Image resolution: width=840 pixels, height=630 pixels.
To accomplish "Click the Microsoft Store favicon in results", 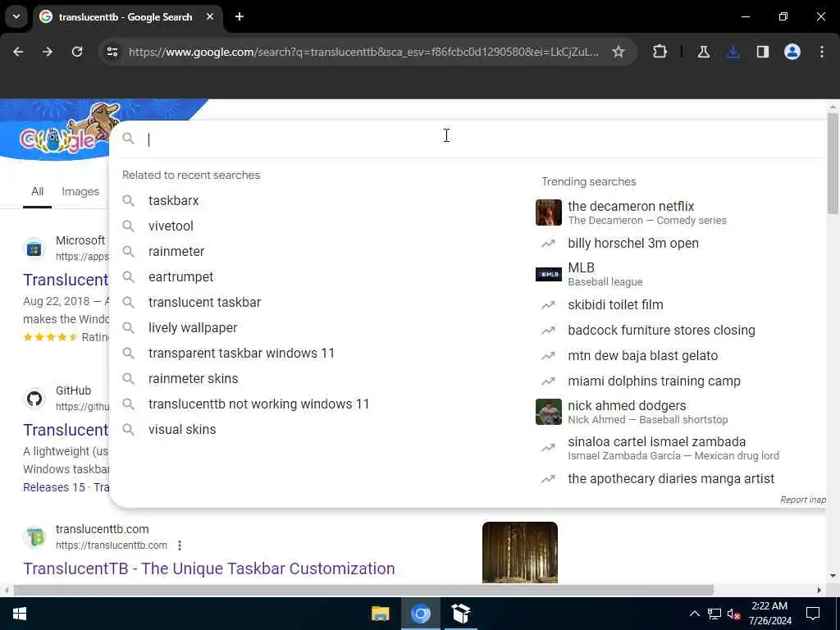I will 34,249.
